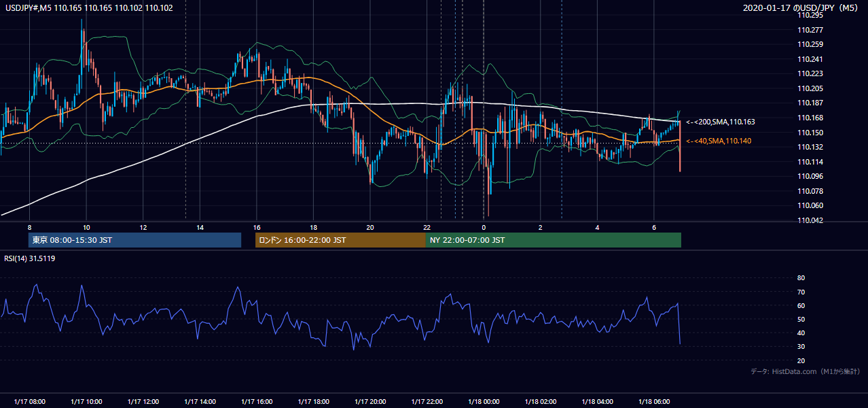Click the 1/18 00:00 time label
The image size is (868, 408).
[x=484, y=401]
